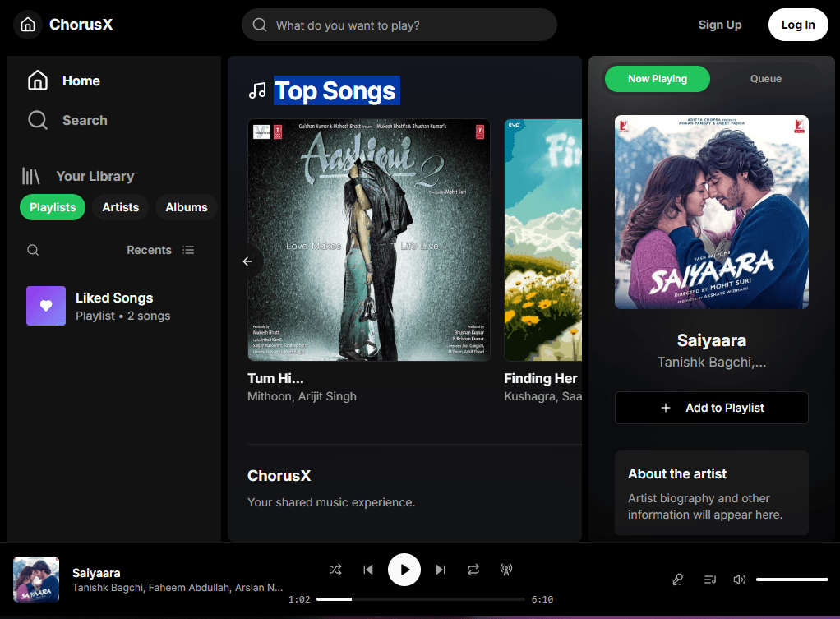Click the broadcast antenna icon
The height and width of the screenshot is (619, 840).
(x=506, y=570)
